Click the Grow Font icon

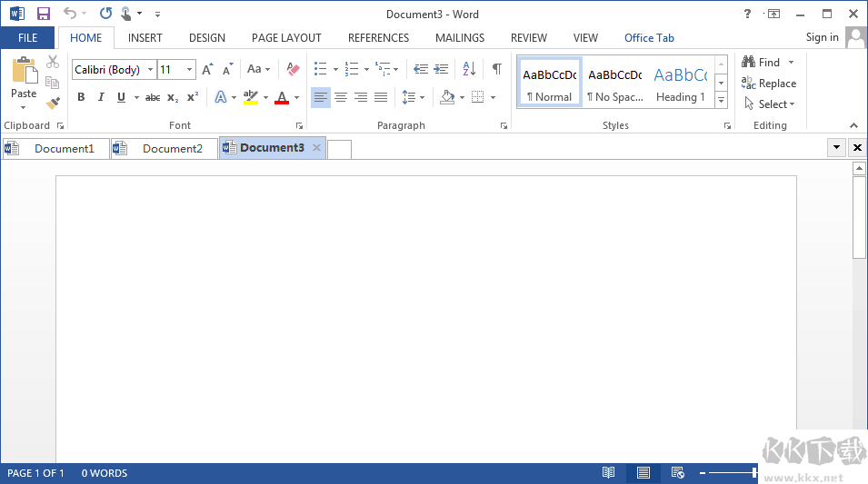(x=207, y=69)
